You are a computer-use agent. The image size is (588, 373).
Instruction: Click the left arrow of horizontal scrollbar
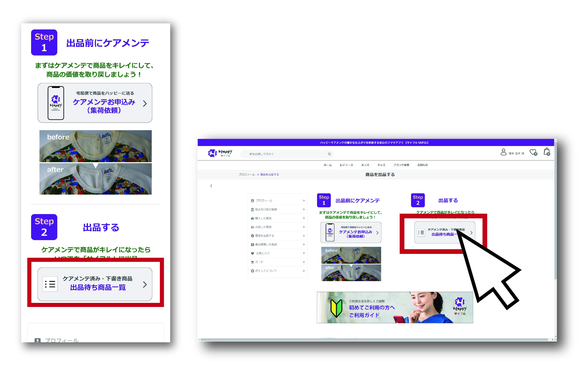coord(199,340)
